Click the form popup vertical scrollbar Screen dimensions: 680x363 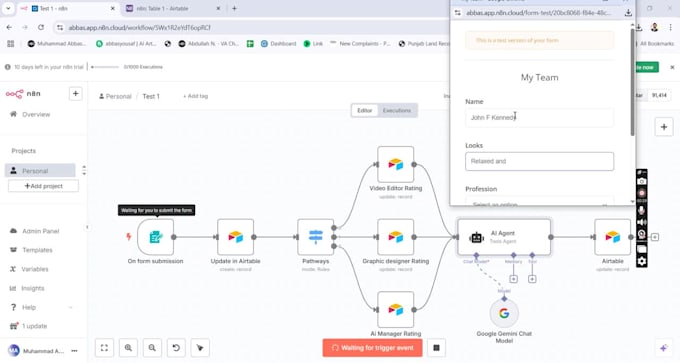pos(632,82)
